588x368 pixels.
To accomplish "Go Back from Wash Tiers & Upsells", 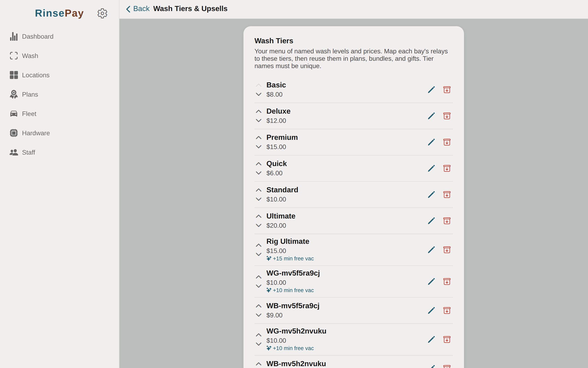I will [x=138, y=9].
